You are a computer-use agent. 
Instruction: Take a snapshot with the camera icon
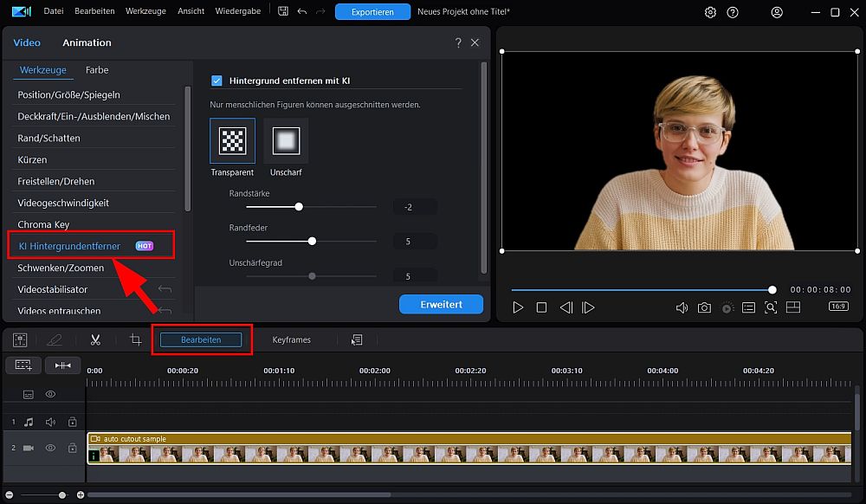704,307
